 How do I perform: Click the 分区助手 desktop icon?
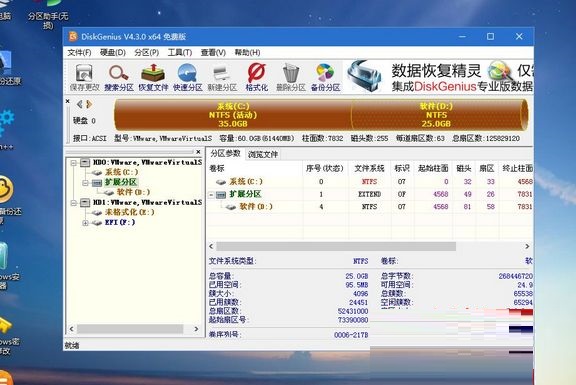(48, 15)
